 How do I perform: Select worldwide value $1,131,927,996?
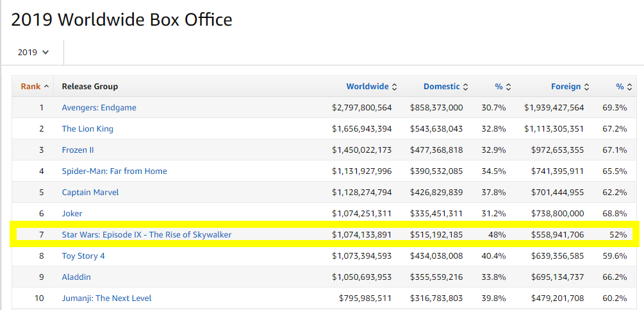pos(362,171)
